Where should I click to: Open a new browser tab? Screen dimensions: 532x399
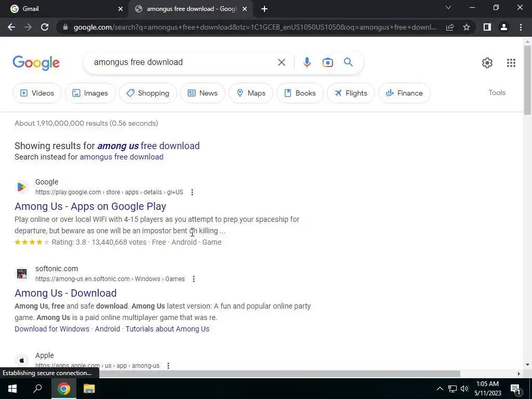[x=264, y=9]
